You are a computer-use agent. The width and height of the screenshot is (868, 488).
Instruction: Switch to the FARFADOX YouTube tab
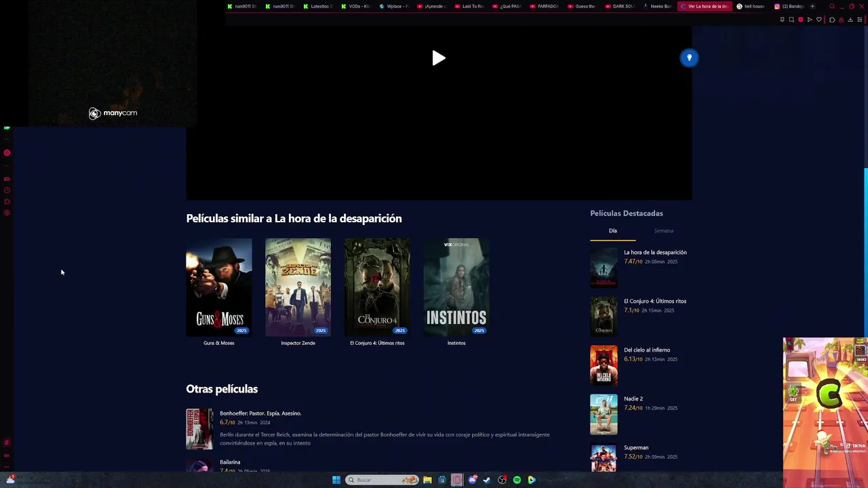click(x=545, y=6)
